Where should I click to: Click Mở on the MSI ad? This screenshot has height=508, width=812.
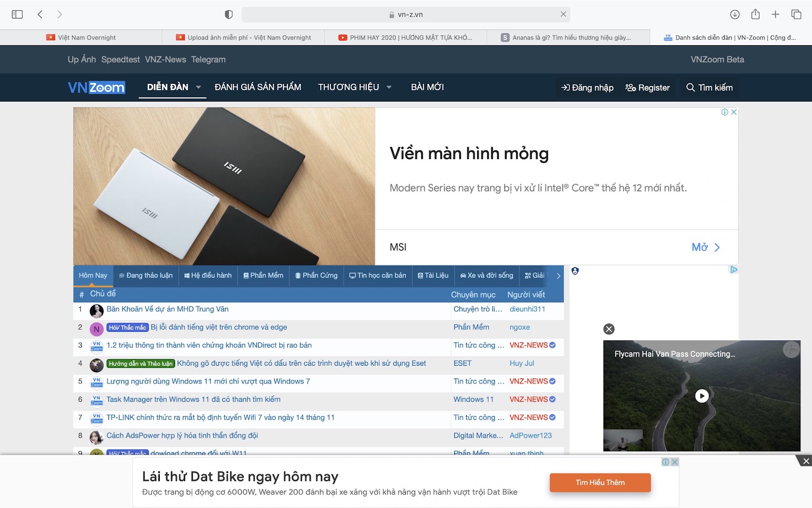point(706,247)
